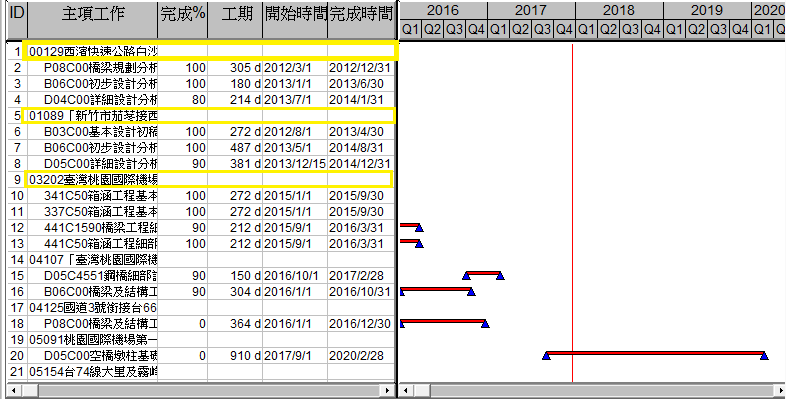The width and height of the screenshot is (786, 399).
Task: Click the ID column header
Action: 17,20
